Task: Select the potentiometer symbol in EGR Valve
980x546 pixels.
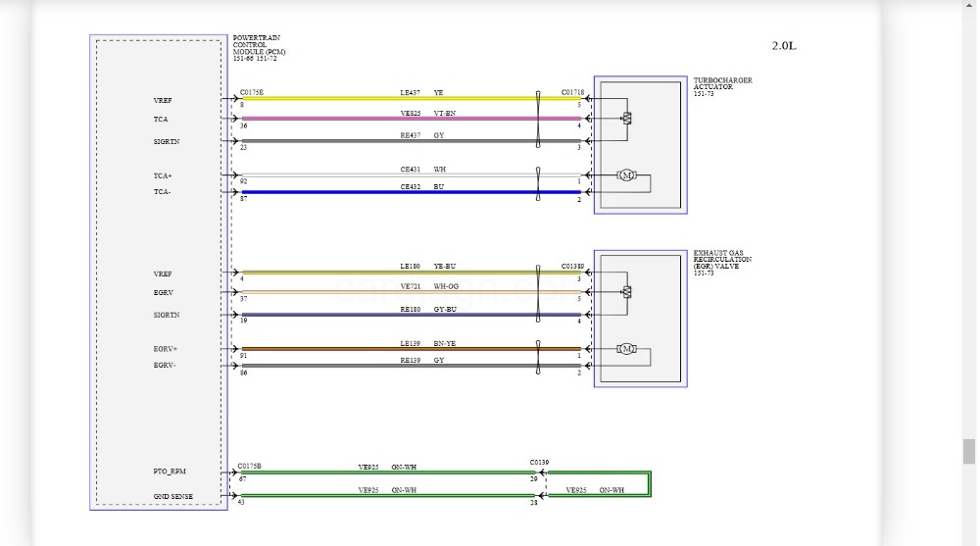Action: (628, 292)
